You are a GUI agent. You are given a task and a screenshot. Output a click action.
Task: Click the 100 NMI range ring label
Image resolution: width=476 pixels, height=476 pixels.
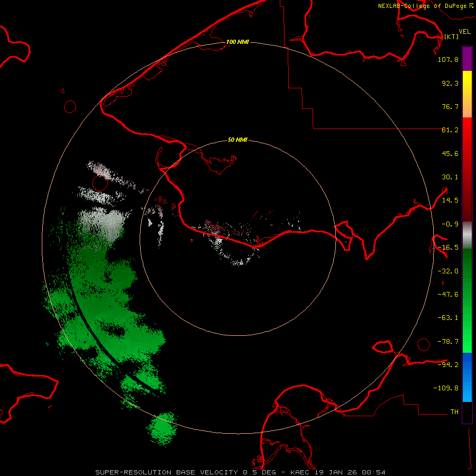(237, 42)
